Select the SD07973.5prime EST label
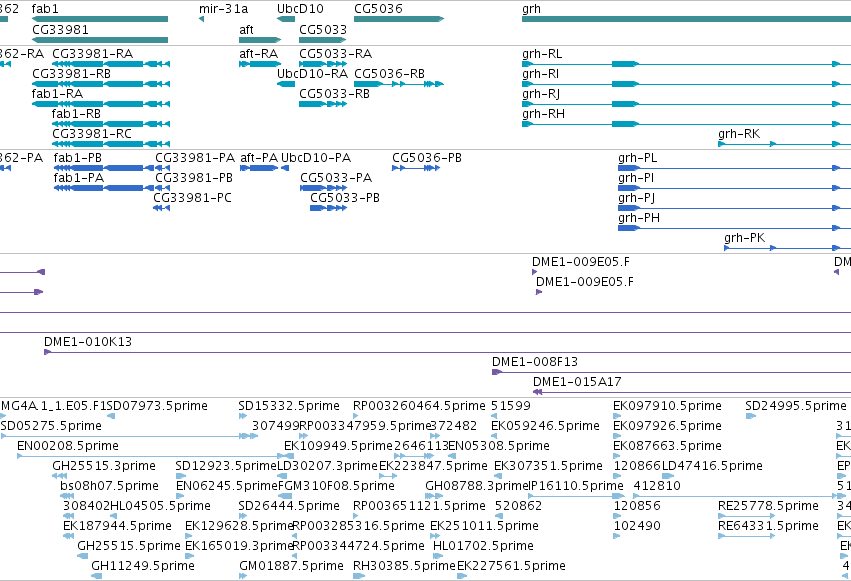This screenshot has height=581, width=851. tap(157, 406)
